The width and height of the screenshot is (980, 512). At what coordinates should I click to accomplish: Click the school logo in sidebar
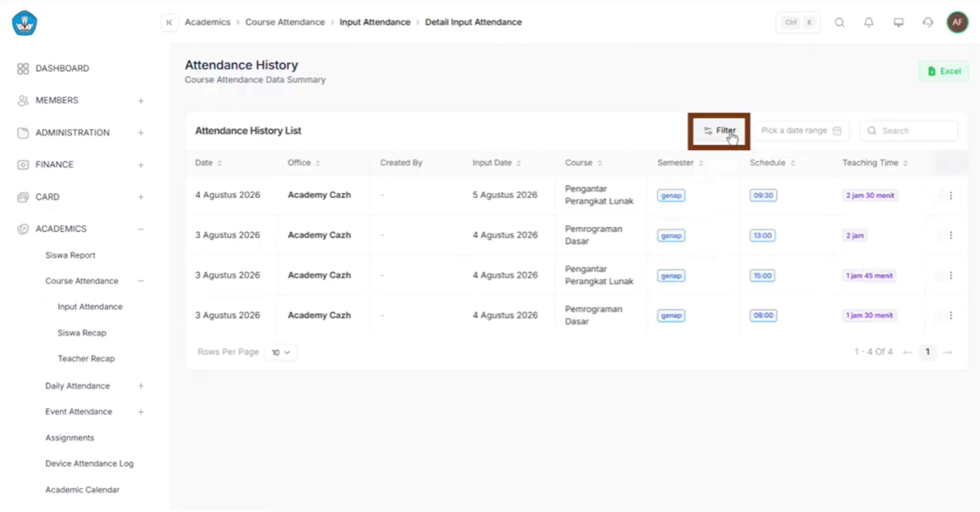[25, 23]
